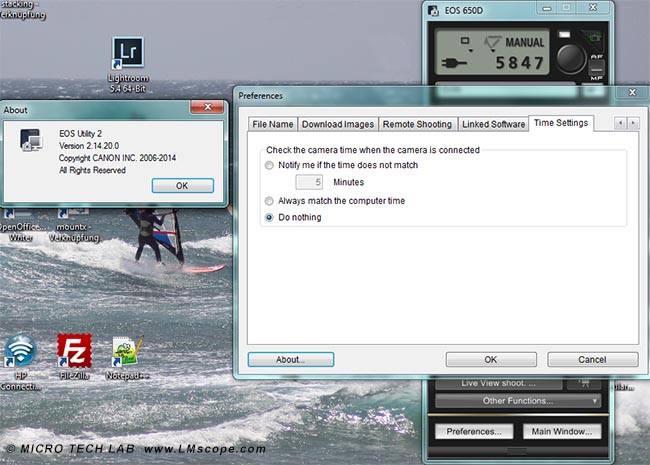Switch to the Remote Shooting tab
This screenshot has width=650, height=465.
(417, 124)
